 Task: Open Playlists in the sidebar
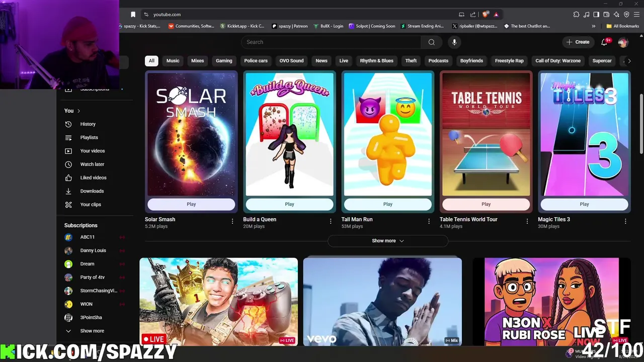pyautogui.click(x=89, y=137)
